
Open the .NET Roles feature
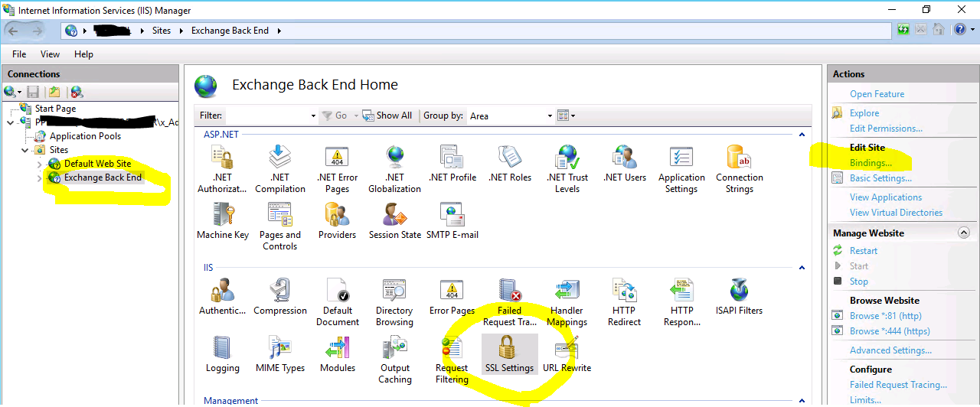(x=510, y=164)
